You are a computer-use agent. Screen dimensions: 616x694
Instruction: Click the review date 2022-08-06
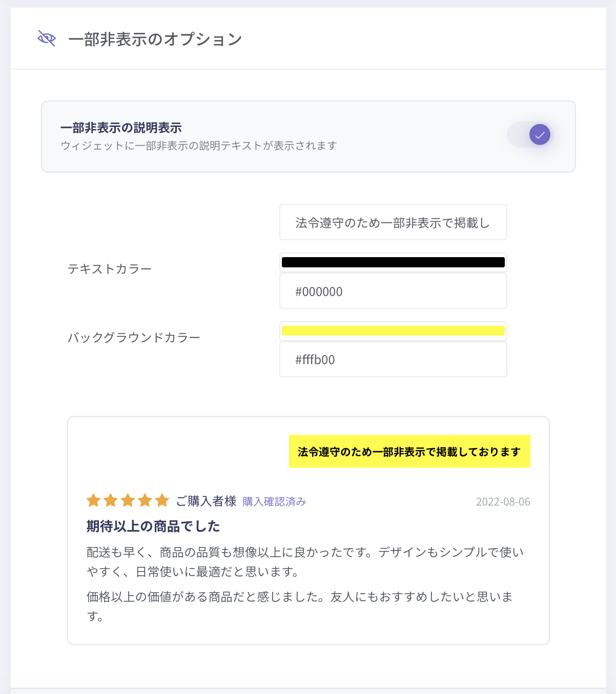503,501
